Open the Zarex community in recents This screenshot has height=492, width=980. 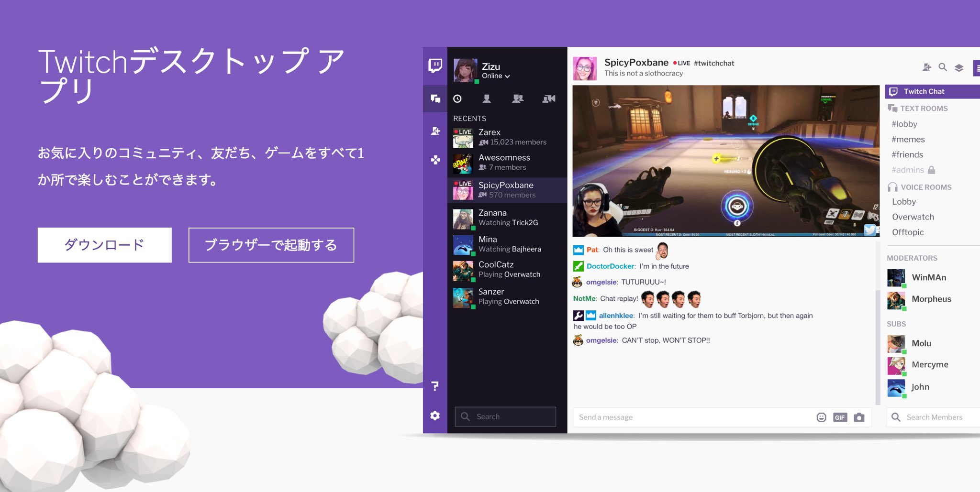[507, 137]
